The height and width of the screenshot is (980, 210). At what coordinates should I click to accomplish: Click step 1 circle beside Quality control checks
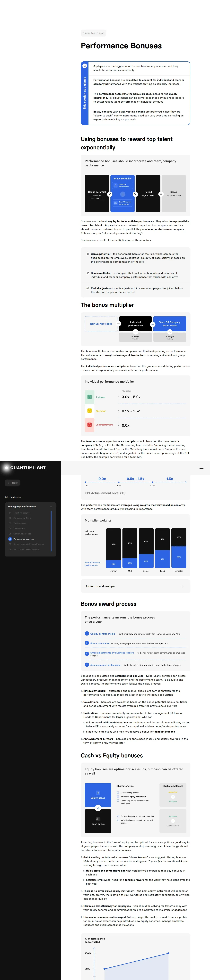87,633
